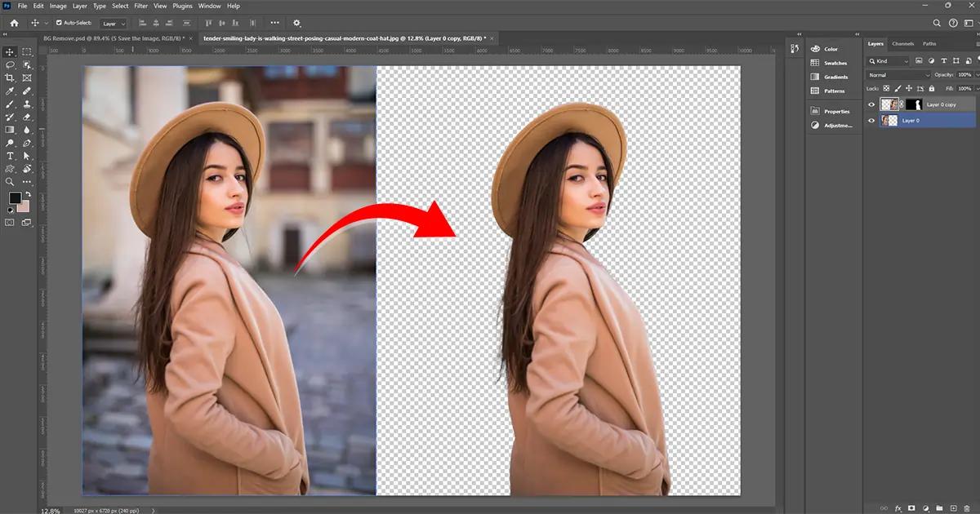Expand the Kind filter dropdown

889,61
